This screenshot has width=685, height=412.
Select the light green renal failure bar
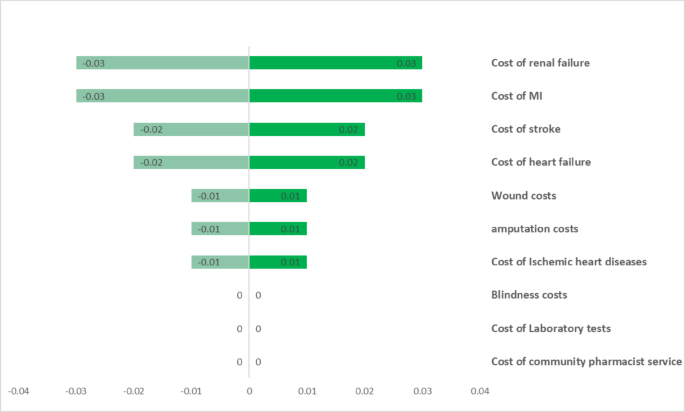[x=163, y=63]
